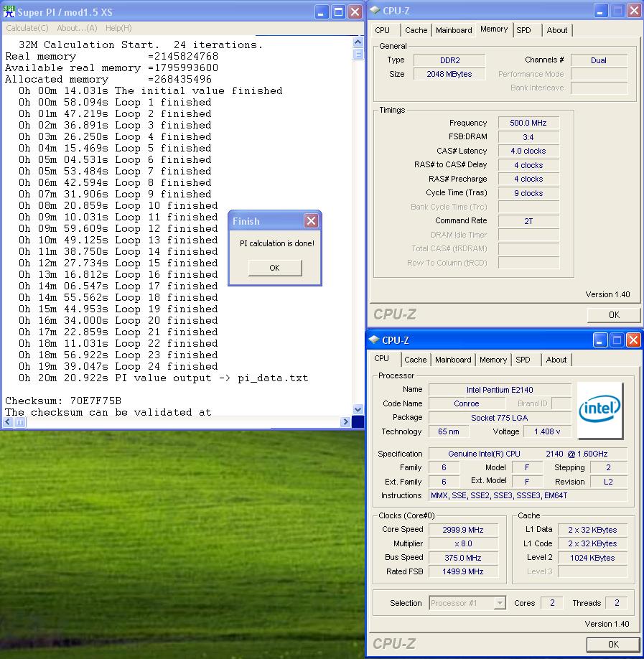The image size is (644, 659).
Task: Click the FSB:DRAM 3:4 value field
Action: [x=528, y=137]
